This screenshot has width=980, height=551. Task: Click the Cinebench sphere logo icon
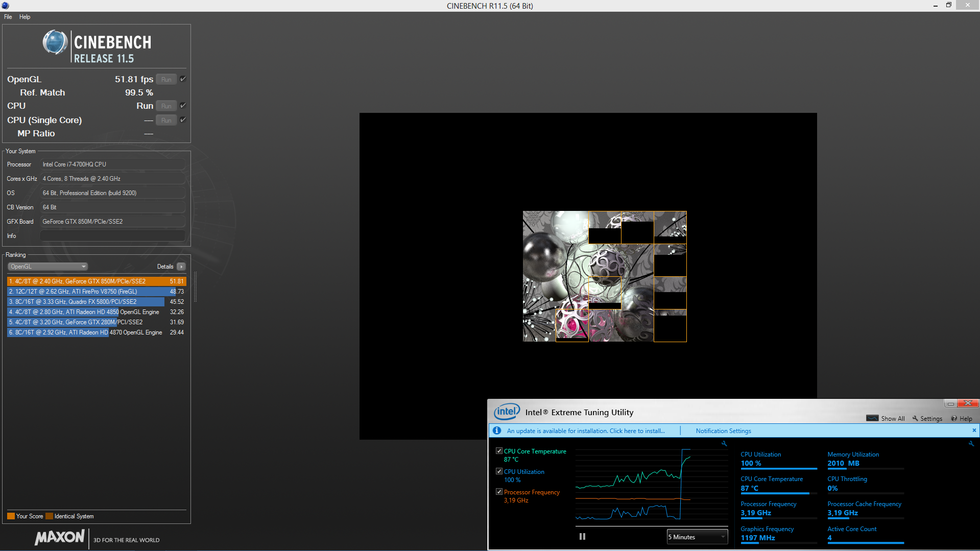pyautogui.click(x=55, y=42)
